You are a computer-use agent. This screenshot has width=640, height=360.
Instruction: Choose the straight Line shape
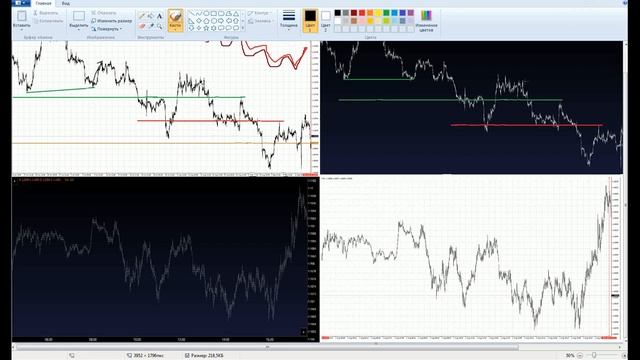coord(191,13)
